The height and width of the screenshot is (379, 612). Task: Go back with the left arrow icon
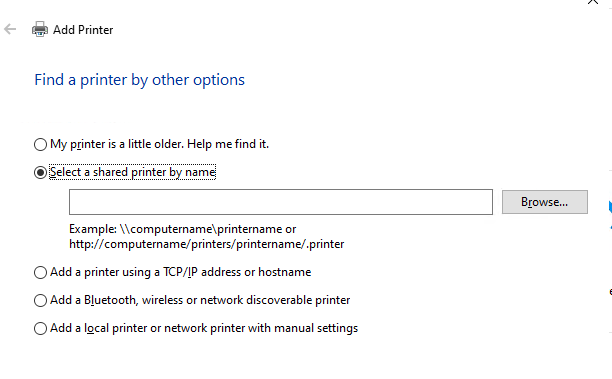10,29
